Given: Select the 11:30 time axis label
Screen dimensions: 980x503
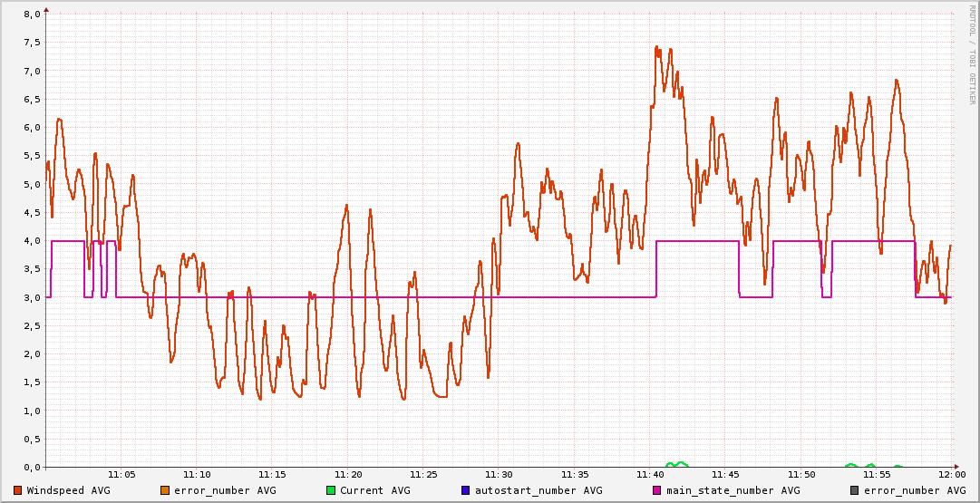Looking at the screenshot, I should (x=499, y=475).
